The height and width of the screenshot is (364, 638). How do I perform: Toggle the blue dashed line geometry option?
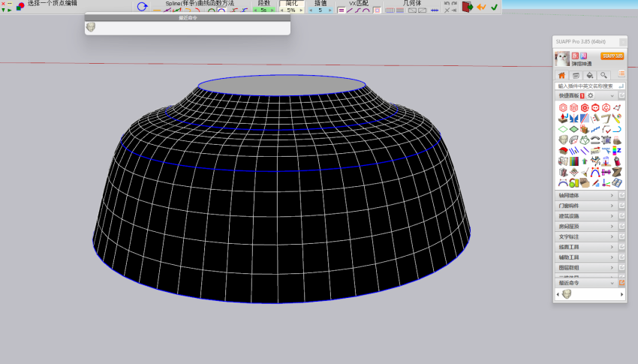click(435, 11)
